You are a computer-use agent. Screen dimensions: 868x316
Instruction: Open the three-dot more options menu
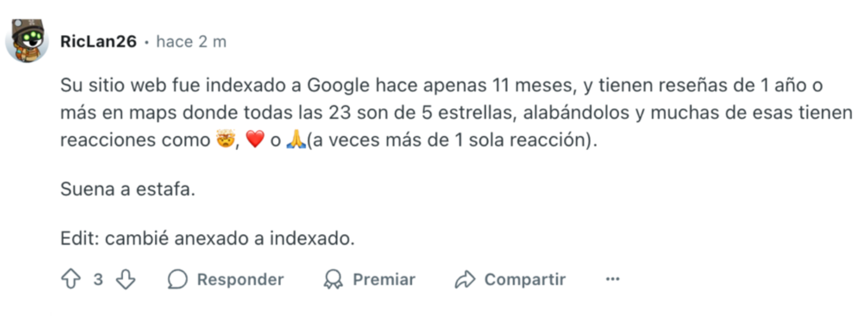click(x=613, y=279)
